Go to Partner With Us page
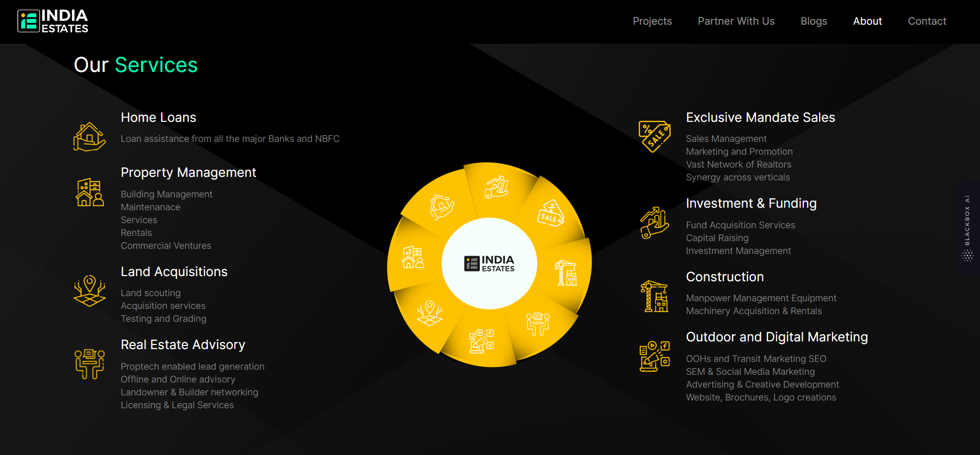980x455 pixels. click(x=736, y=21)
